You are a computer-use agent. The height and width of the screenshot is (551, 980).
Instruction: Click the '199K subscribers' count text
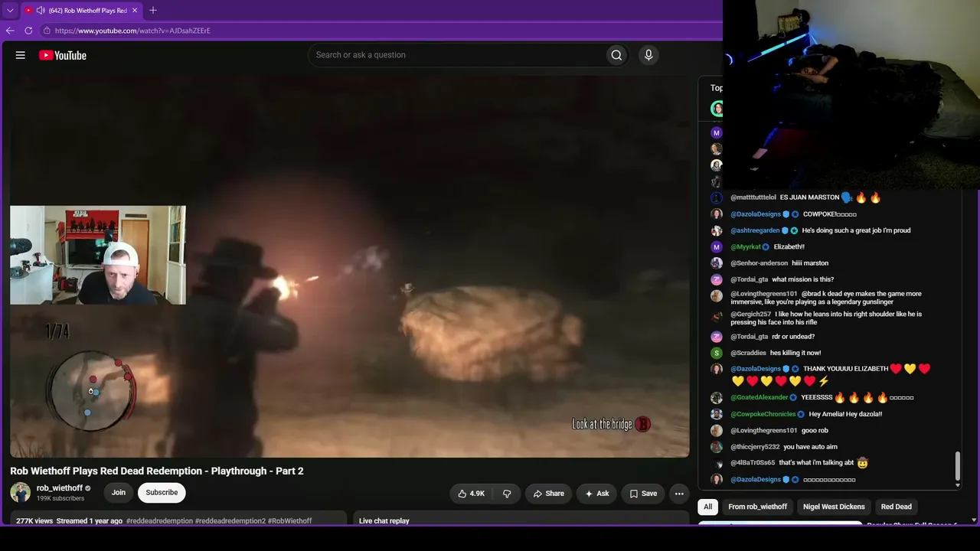(60, 499)
